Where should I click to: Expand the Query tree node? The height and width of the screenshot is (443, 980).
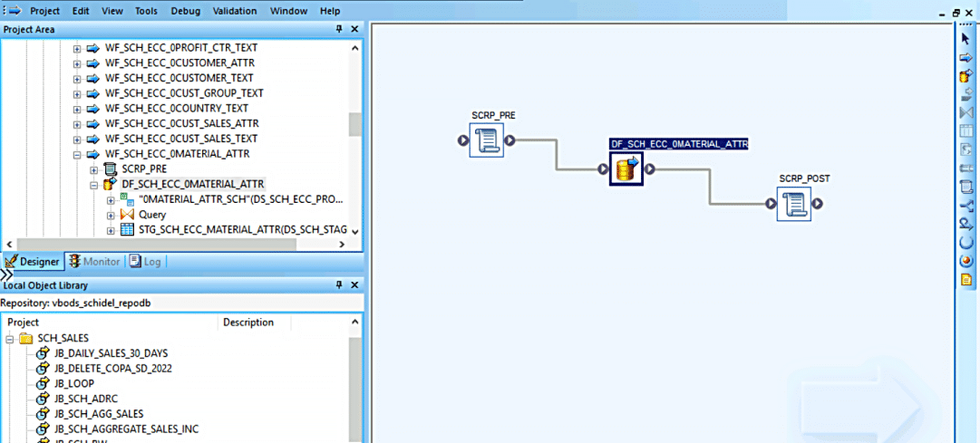pyautogui.click(x=111, y=215)
